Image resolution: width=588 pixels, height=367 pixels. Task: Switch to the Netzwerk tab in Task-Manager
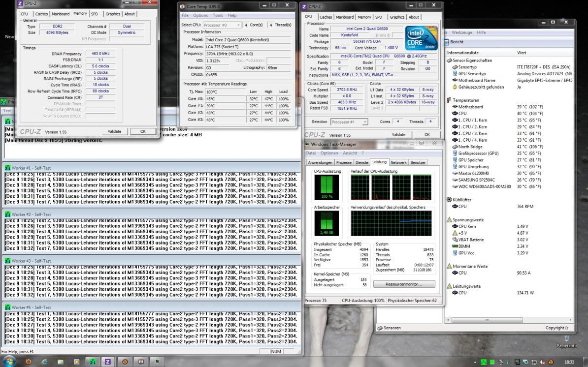[398, 162]
